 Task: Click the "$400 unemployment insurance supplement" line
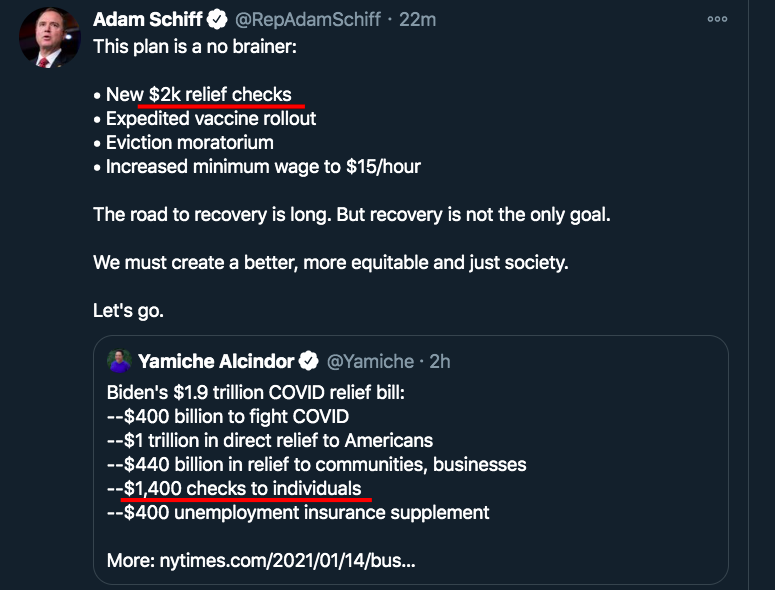[298, 513]
